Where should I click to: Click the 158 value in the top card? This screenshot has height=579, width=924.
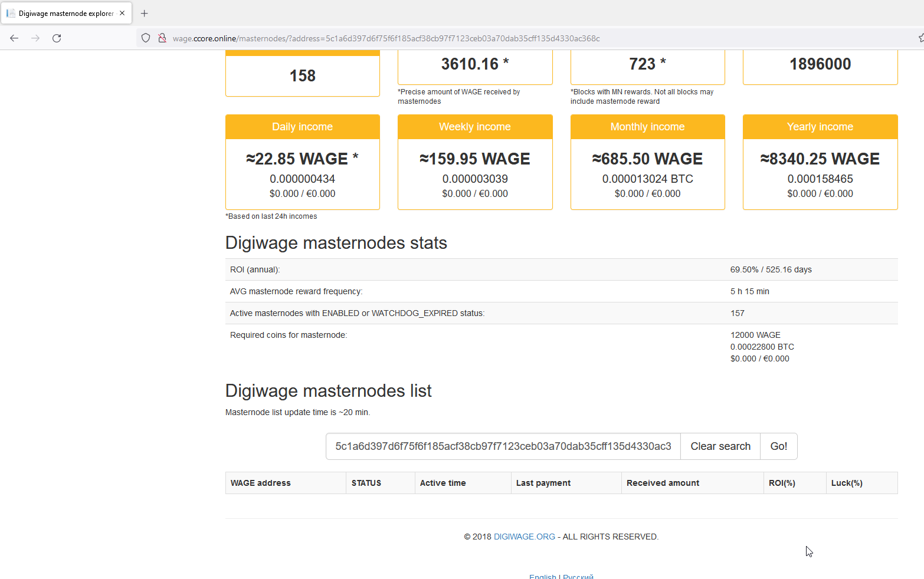click(x=303, y=75)
